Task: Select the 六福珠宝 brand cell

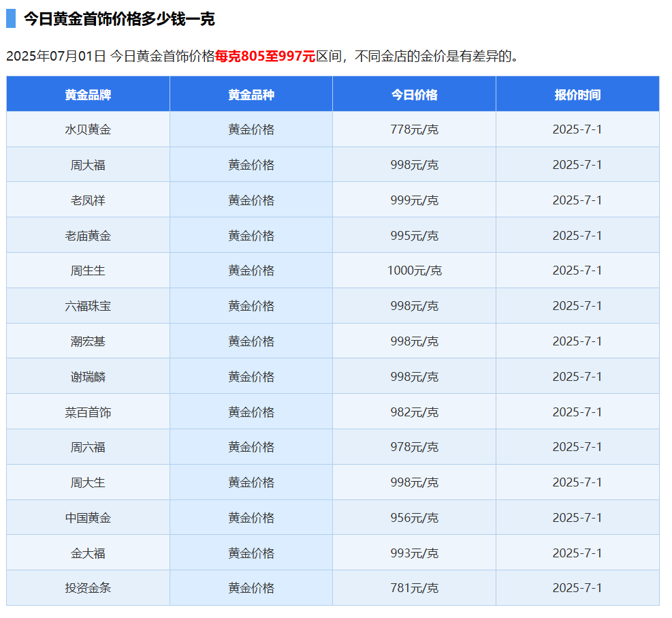Action: point(88,306)
